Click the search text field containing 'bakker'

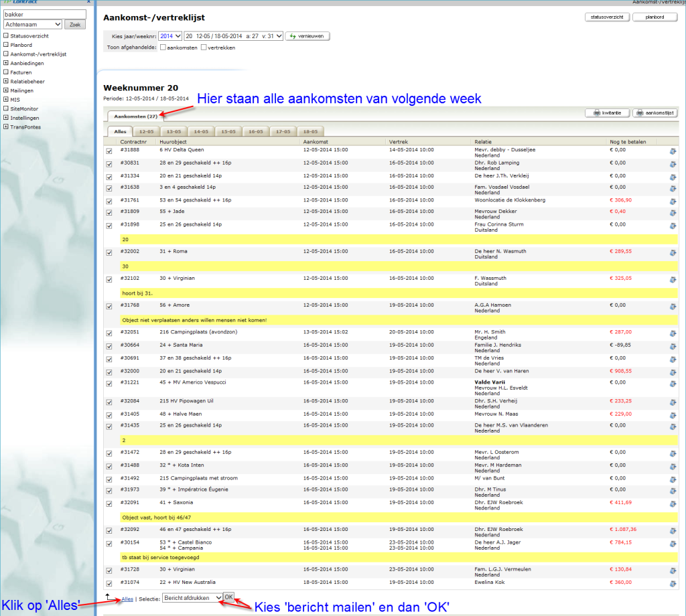coord(45,14)
